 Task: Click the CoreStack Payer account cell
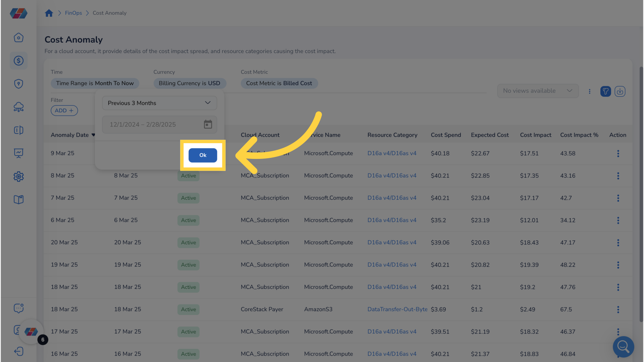[262, 309]
